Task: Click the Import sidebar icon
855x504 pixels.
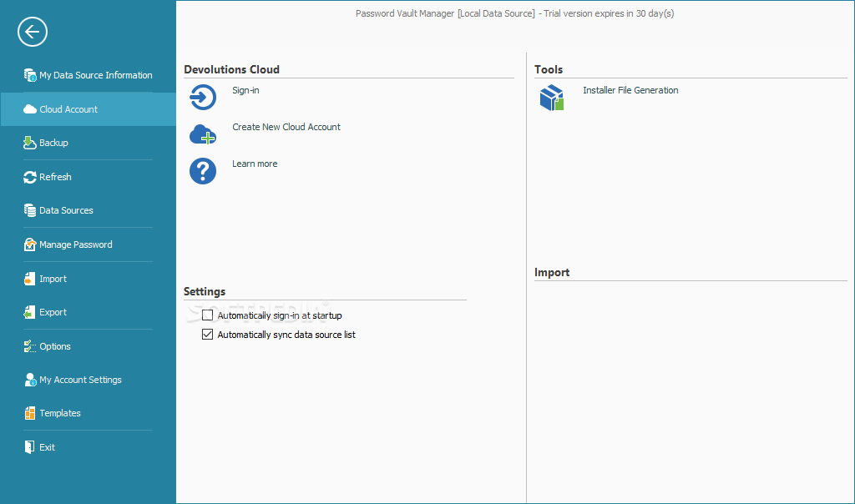Action: click(x=29, y=279)
